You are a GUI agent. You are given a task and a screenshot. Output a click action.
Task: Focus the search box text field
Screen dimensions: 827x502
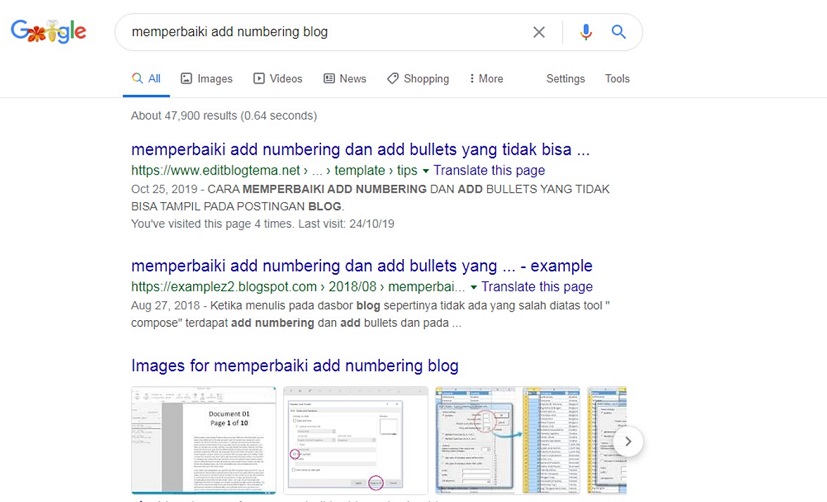click(327, 32)
